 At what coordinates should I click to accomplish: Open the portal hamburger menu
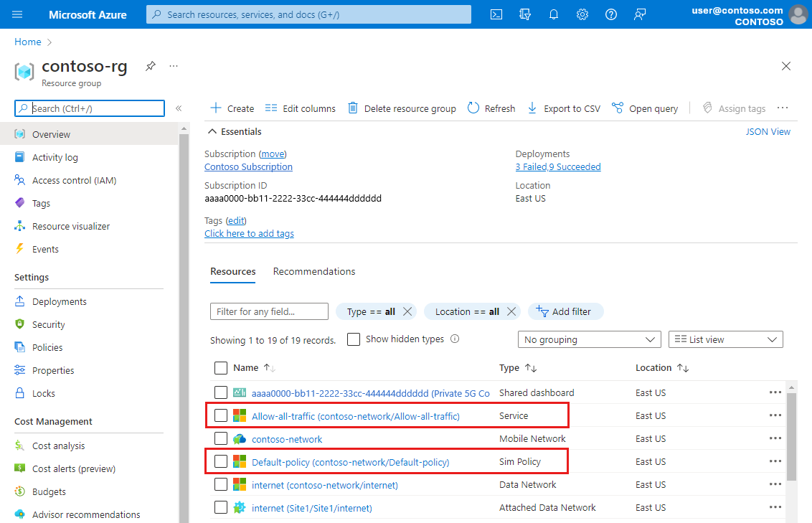17,14
